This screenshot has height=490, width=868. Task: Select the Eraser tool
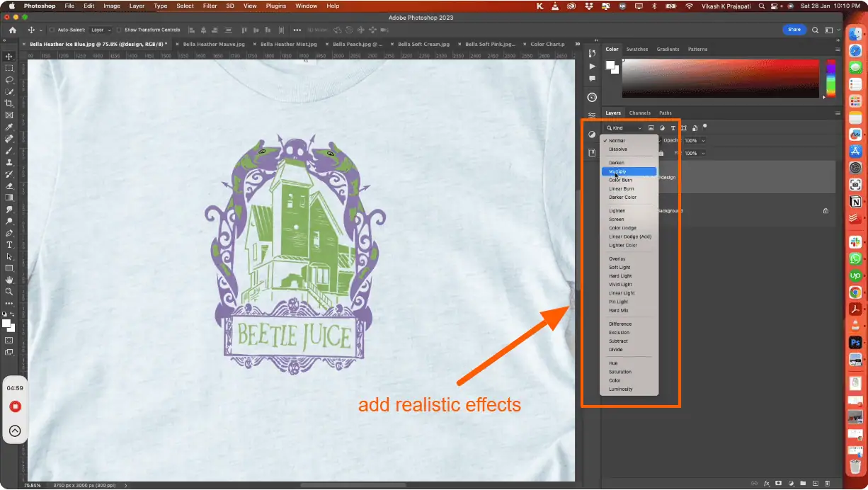[9, 186]
